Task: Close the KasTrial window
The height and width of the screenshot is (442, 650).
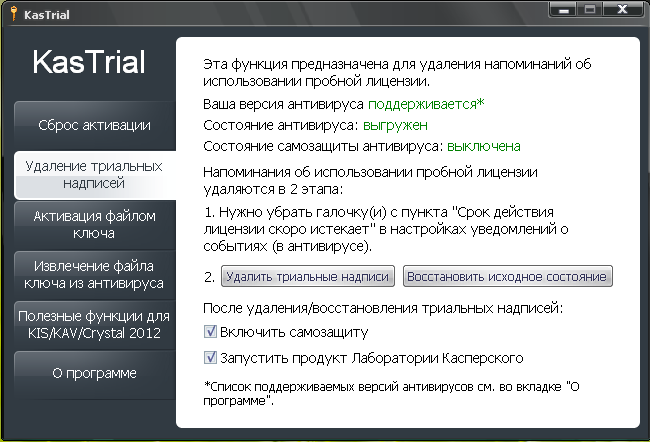Action: coord(623,10)
